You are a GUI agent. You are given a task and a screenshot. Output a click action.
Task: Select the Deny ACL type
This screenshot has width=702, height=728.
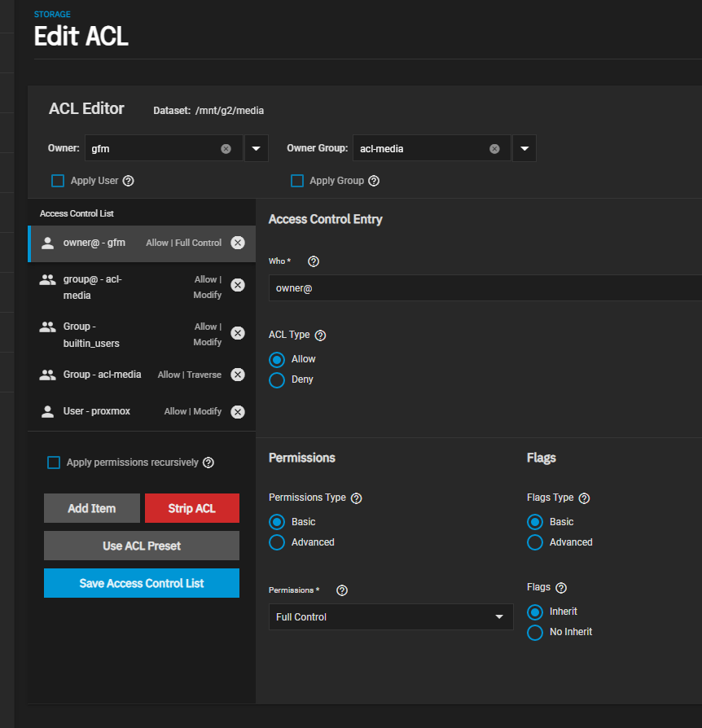[277, 379]
